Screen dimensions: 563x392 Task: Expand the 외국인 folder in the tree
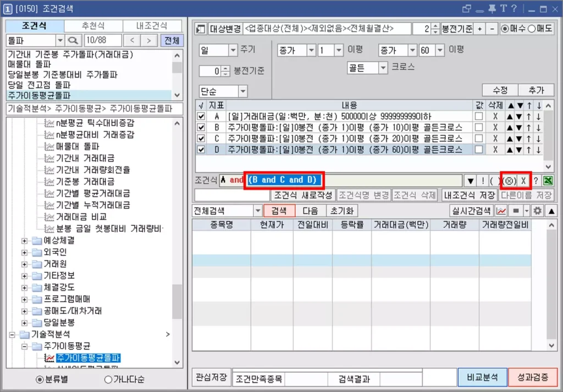coord(24,252)
